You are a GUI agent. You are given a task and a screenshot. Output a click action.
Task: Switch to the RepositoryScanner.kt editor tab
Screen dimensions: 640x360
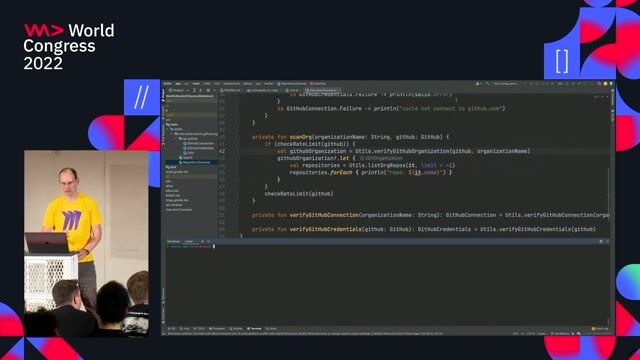pos(322,90)
